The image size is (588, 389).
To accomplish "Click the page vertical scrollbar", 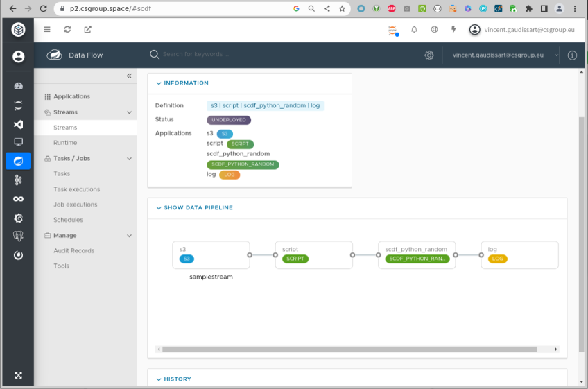I will tap(581, 234).
